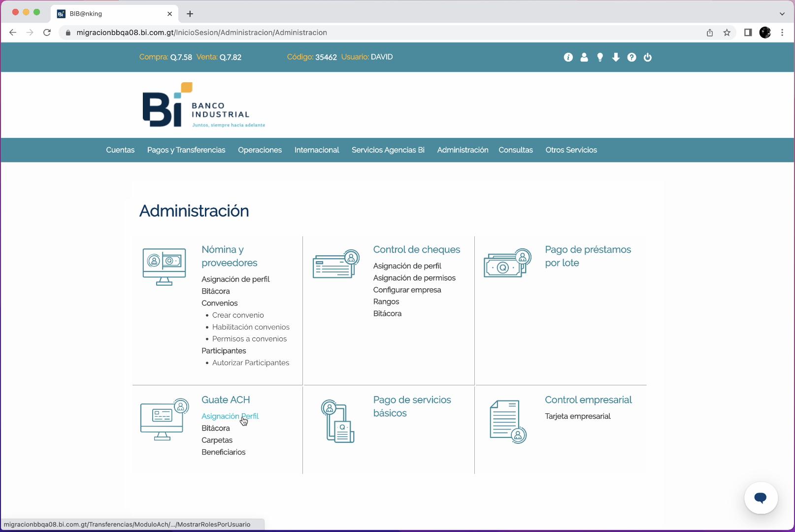This screenshot has height=532, width=795.
Task: Click the information icon in top bar
Action: 568,57
